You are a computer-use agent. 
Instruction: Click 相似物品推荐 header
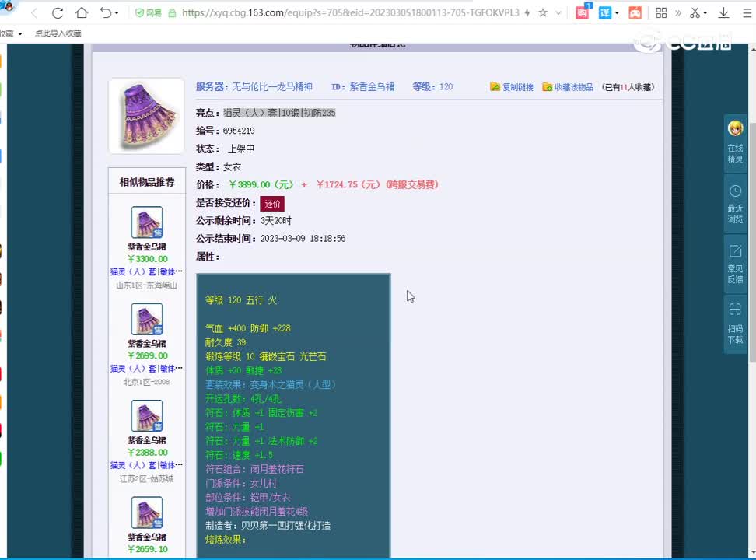pos(146,182)
